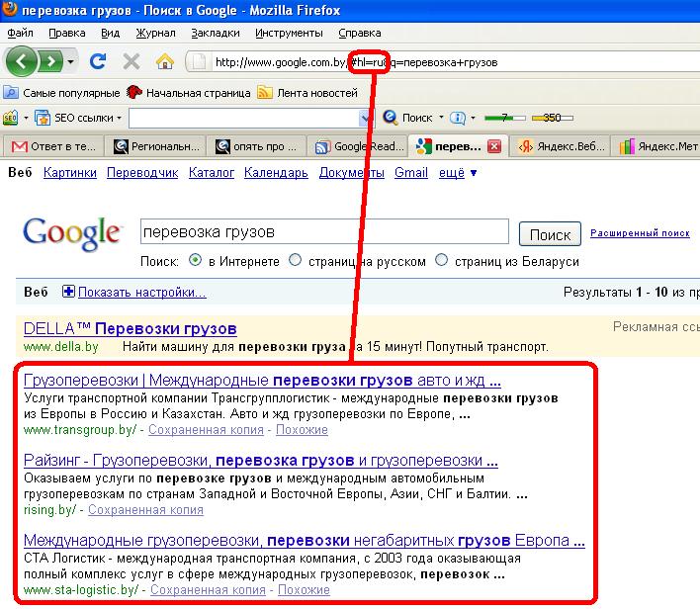Open the Правка menu
This screenshot has height=609, width=700.
(x=67, y=33)
